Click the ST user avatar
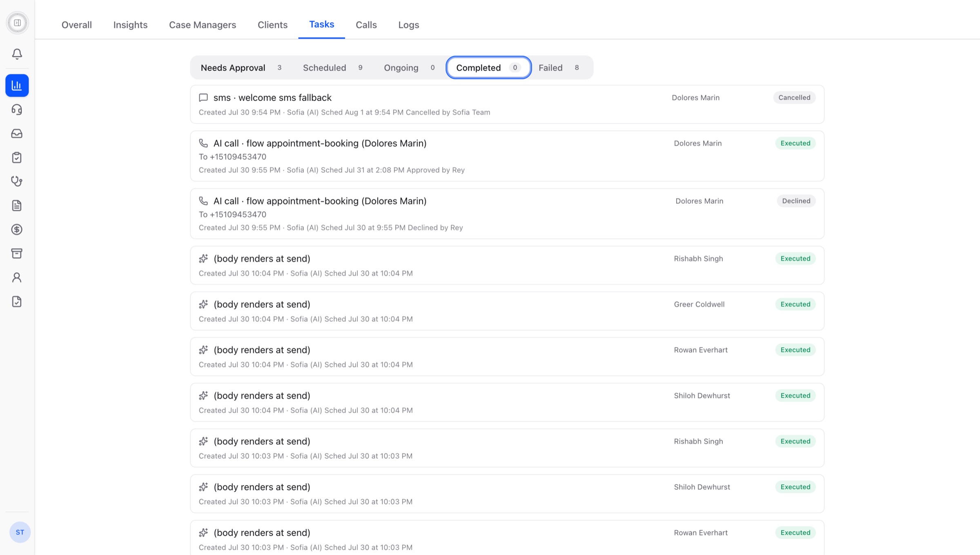Image resolution: width=980 pixels, height=555 pixels. 20,532
